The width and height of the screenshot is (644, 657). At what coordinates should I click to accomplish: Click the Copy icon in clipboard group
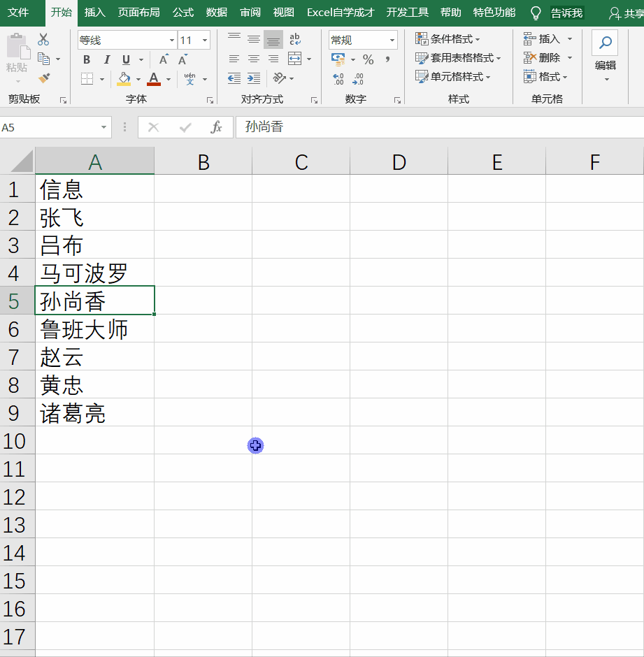point(43,59)
